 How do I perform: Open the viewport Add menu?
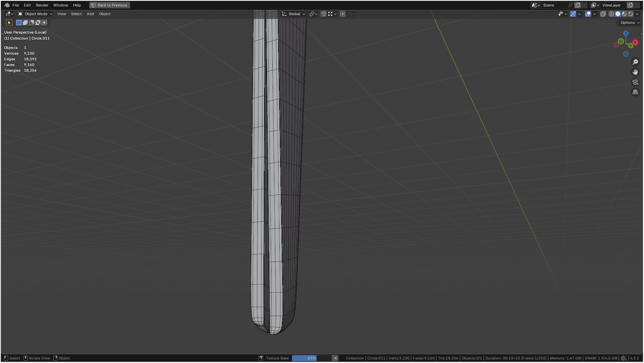click(x=90, y=14)
